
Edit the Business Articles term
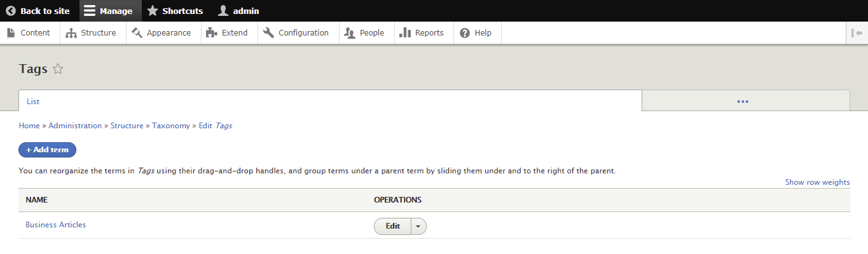pyautogui.click(x=393, y=226)
